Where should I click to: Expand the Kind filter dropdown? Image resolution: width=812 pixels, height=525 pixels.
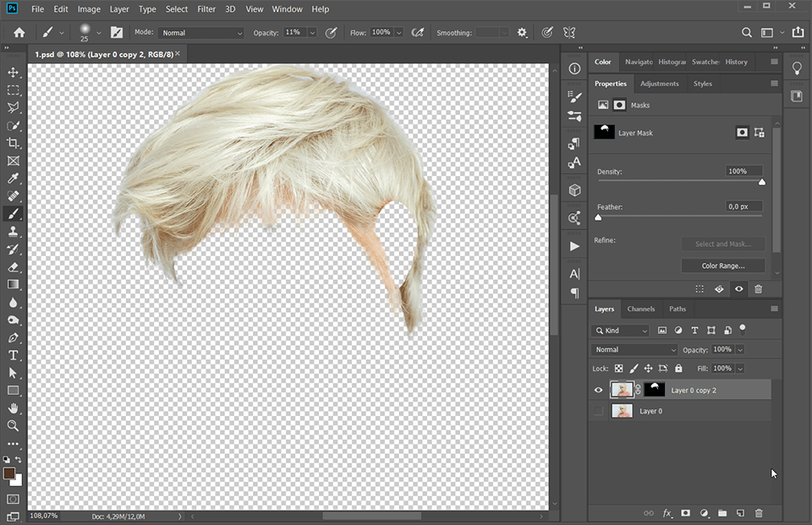point(620,330)
